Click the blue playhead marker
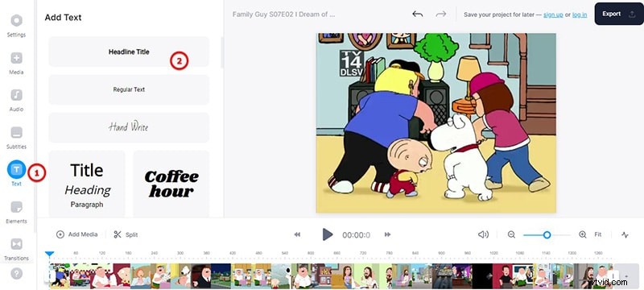The width and height of the screenshot is (644, 290). tap(49, 254)
